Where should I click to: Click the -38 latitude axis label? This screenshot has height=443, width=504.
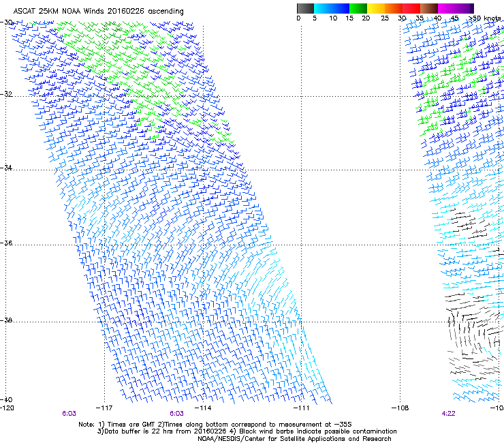click(x=6, y=320)
